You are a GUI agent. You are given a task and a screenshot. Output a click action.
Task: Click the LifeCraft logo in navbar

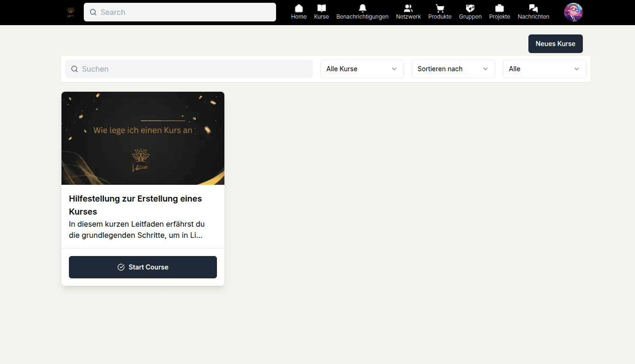(x=71, y=12)
